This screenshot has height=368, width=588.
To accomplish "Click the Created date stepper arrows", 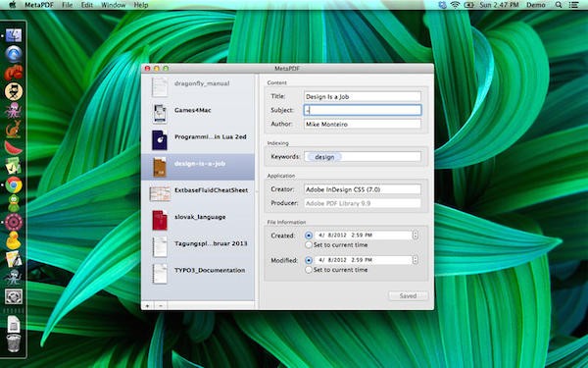I will click(x=416, y=236).
